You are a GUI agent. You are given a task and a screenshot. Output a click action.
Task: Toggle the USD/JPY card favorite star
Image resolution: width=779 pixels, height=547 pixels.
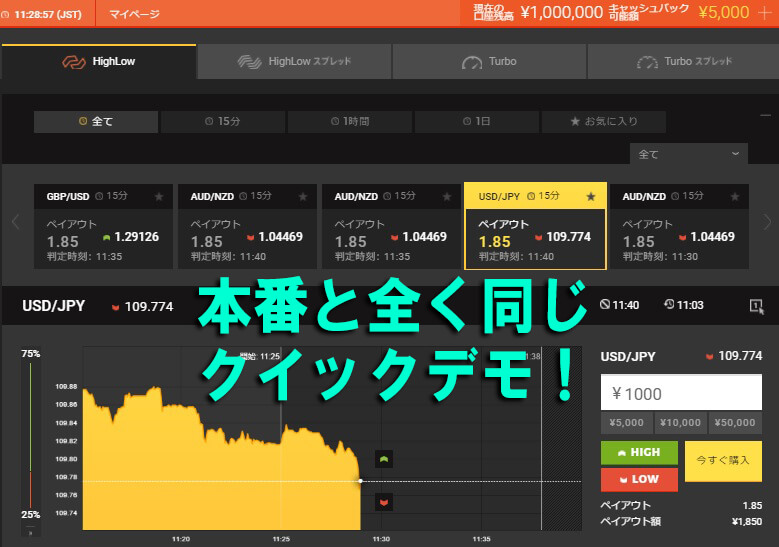[591, 197]
